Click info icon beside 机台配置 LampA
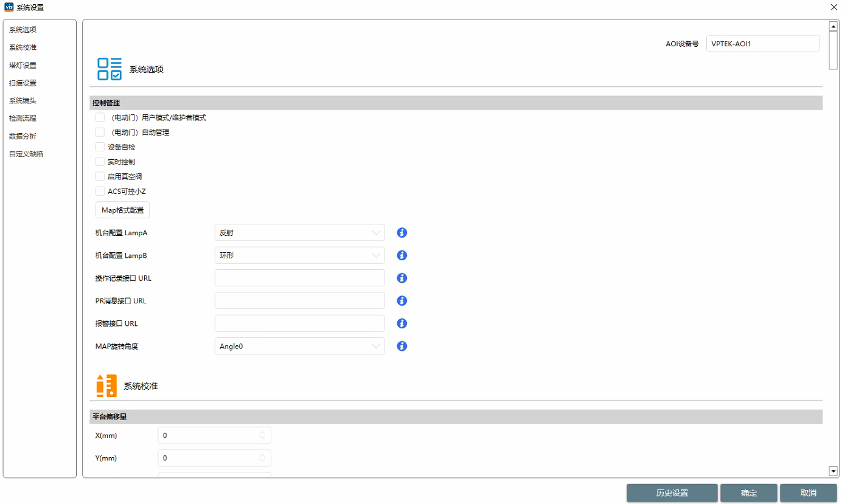The height and width of the screenshot is (504, 842). point(402,233)
